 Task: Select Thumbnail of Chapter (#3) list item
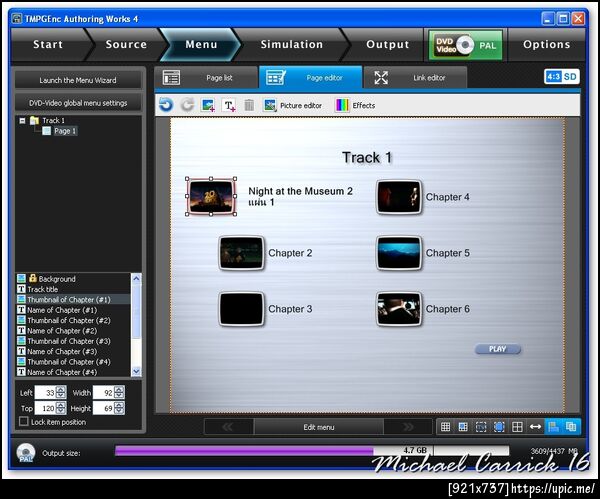point(73,341)
